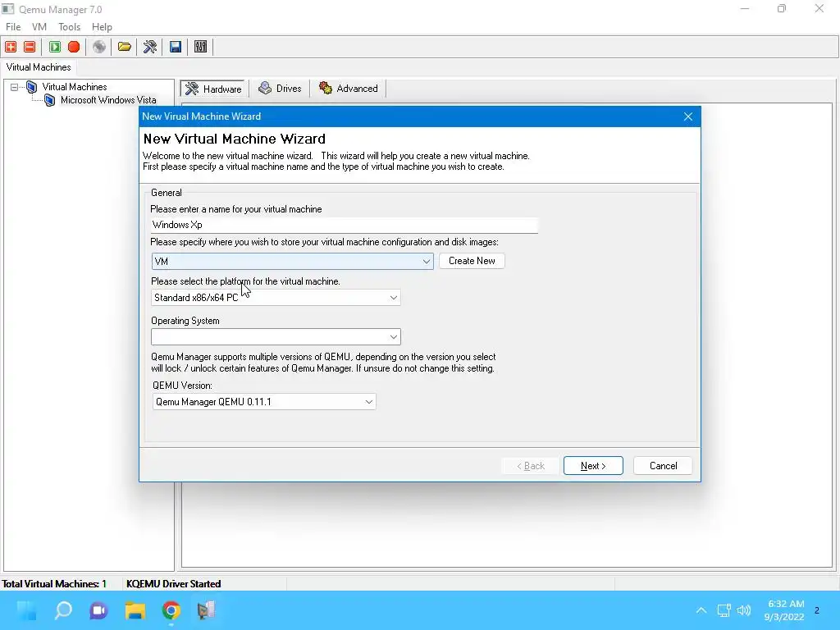Select the Virtual Machines root tree item
840x630 pixels.
coord(75,87)
